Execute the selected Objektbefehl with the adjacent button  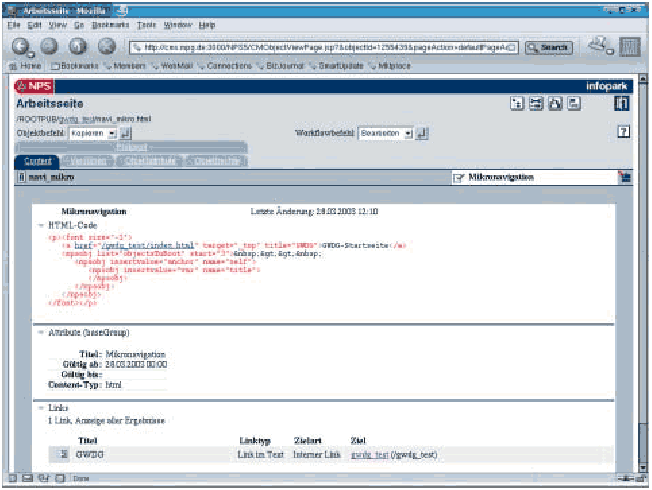[x=127, y=132]
